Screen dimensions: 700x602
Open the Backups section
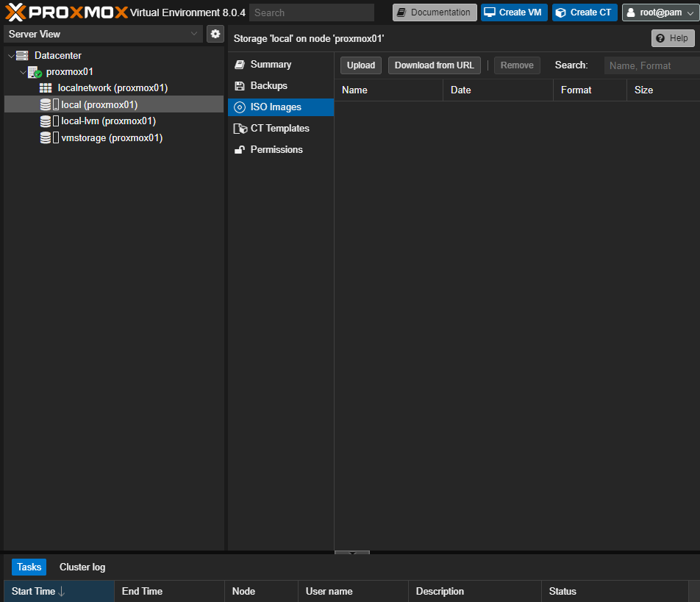point(268,85)
